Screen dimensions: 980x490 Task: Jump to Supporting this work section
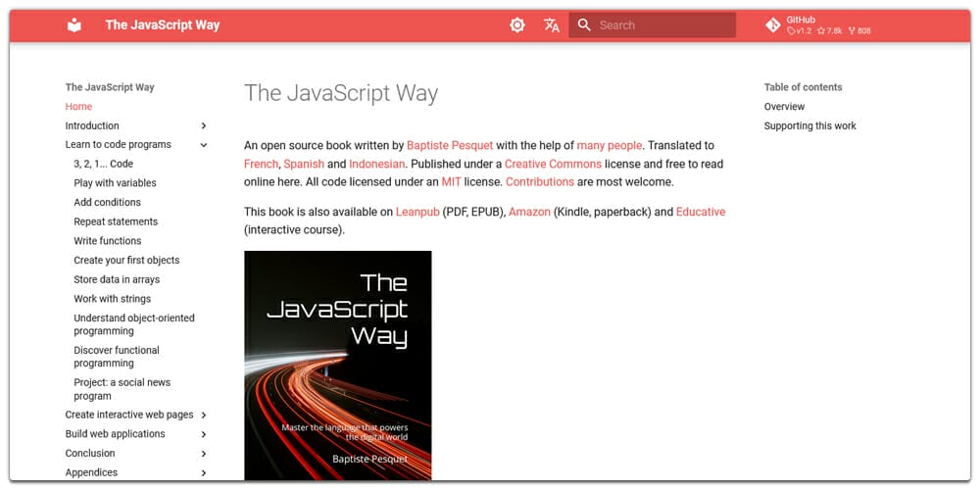pyautogui.click(x=810, y=125)
